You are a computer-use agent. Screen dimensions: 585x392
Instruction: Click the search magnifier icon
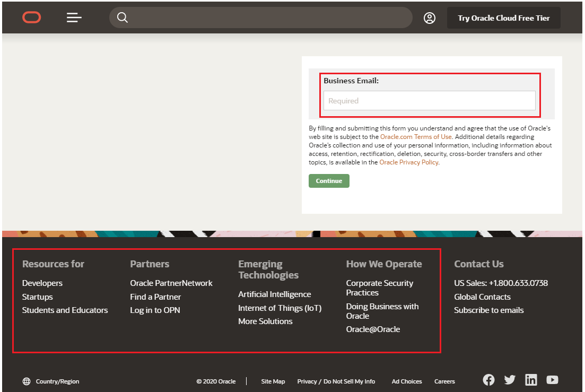(123, 18)
